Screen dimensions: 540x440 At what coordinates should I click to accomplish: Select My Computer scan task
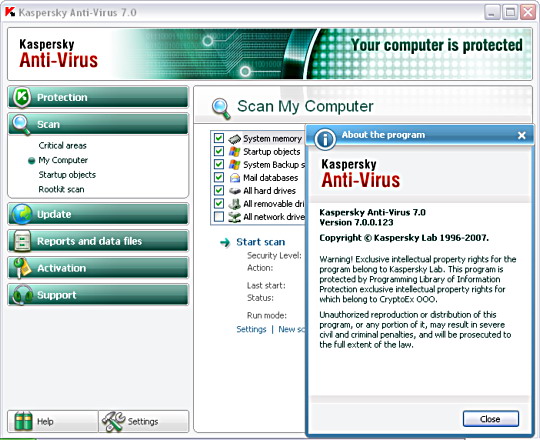coord(63,160)
